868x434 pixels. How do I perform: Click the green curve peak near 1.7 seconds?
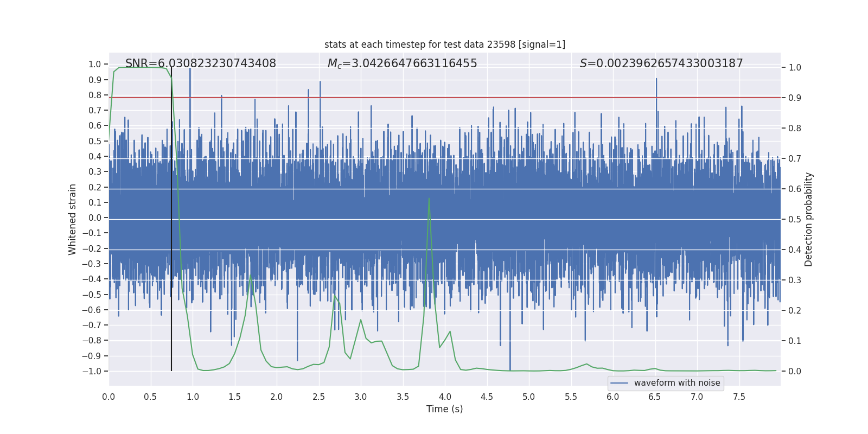[251, 277]
